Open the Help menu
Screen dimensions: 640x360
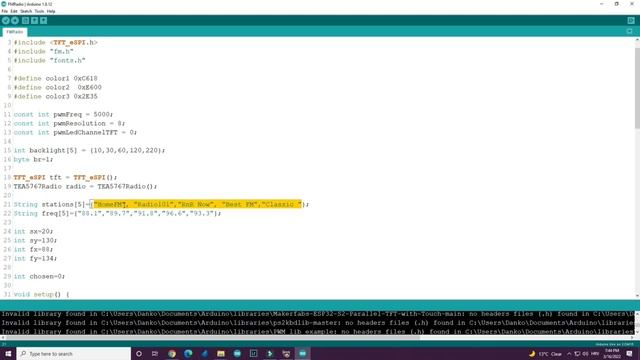point(51,11)
